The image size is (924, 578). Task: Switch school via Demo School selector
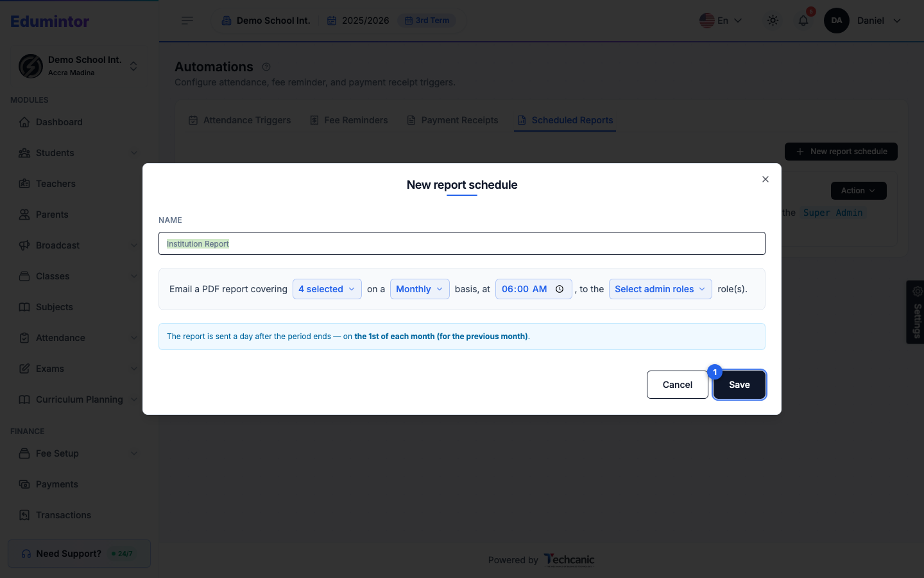(78, 66)
